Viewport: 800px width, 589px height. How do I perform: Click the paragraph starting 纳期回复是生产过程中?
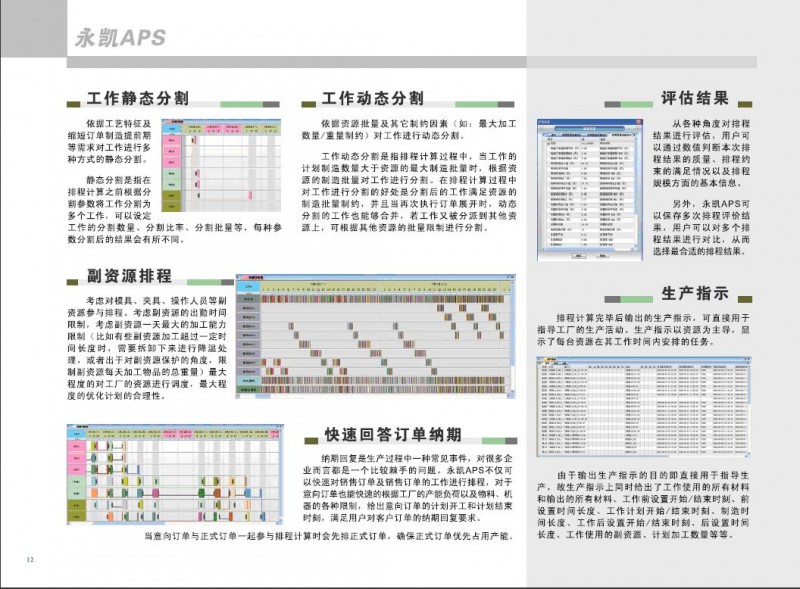408,488
